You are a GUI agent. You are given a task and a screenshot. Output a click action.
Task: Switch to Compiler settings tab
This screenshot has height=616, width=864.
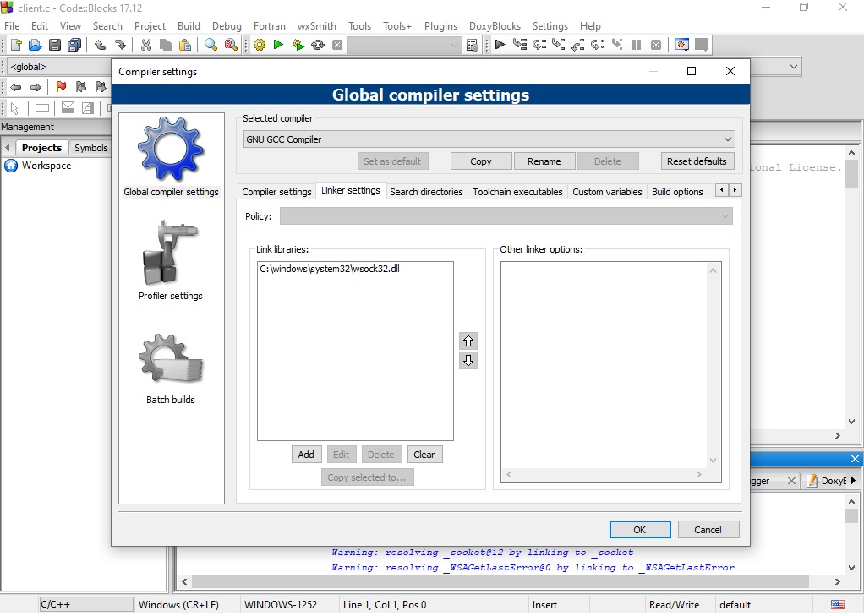(x=276, y=192)
